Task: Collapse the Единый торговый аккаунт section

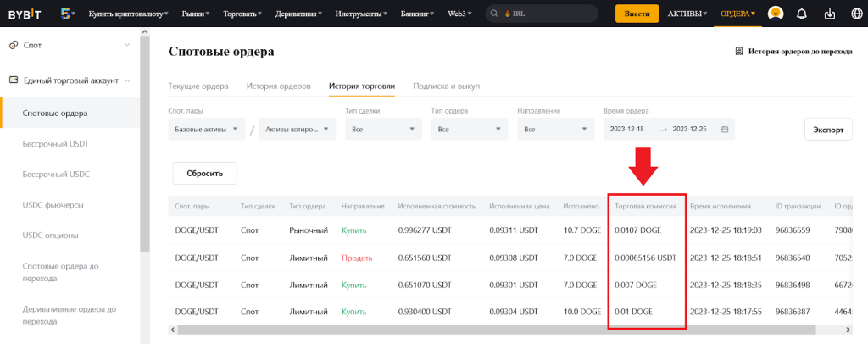Action: point(127,80)
